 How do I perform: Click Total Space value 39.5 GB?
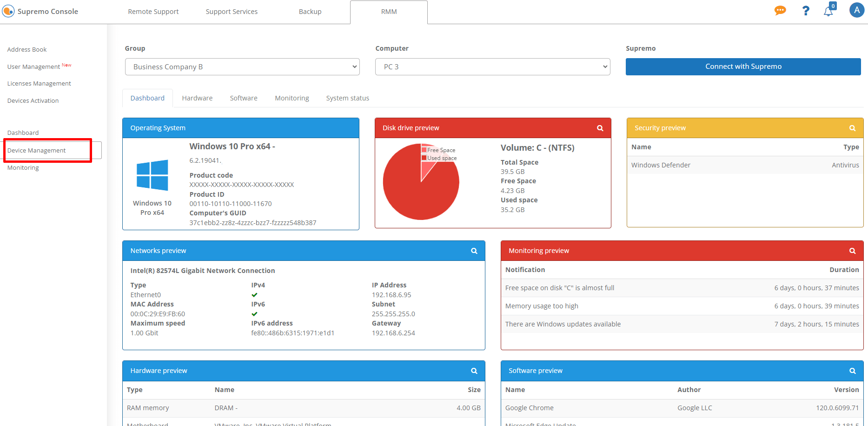(x=512, y=172)
